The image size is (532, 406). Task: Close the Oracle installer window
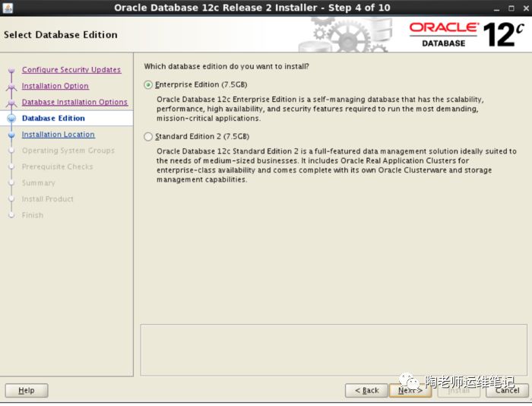click(x=526, y=8)
